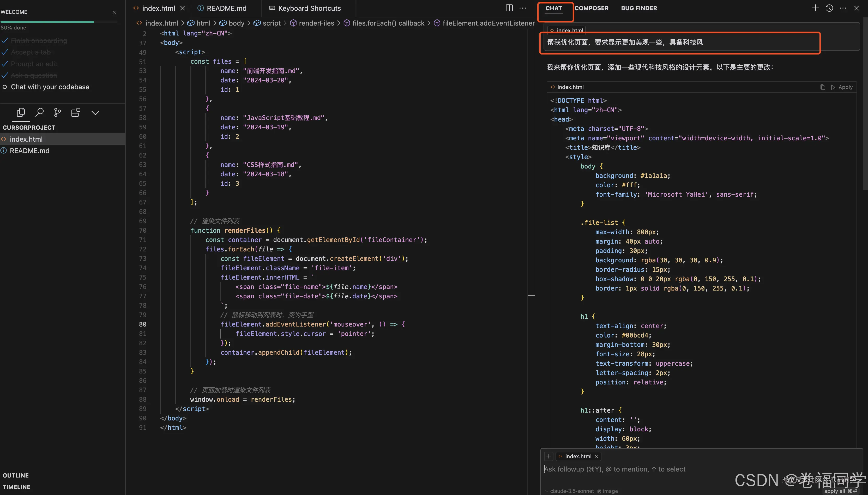
Task: Open the Search sidebar icon
Action: [39, 112]
